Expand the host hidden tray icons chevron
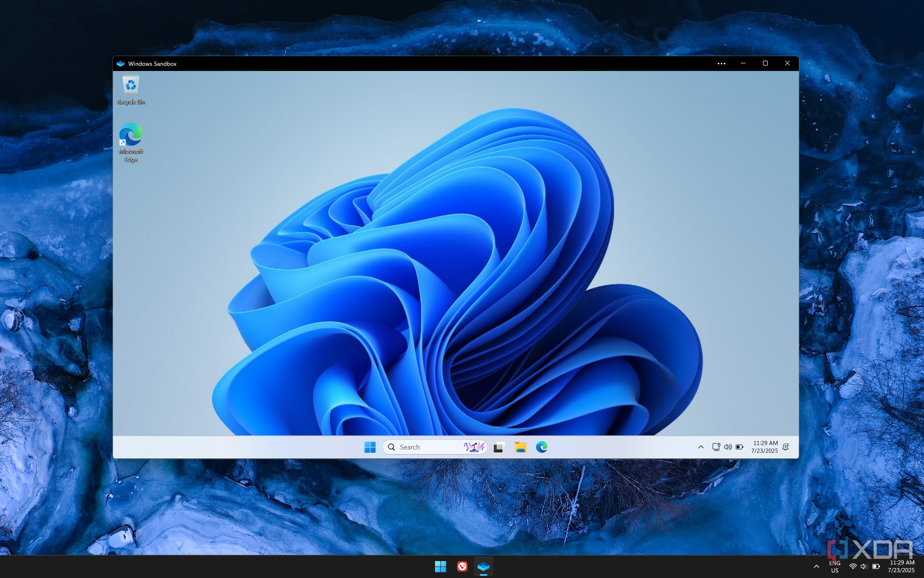The image size is (924, 578). [816, 566]
